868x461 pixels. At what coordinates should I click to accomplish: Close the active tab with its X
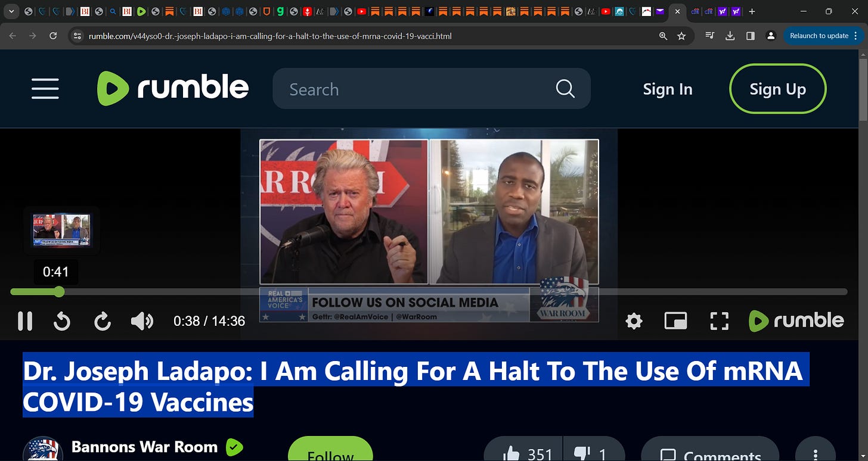click(677, 11)
